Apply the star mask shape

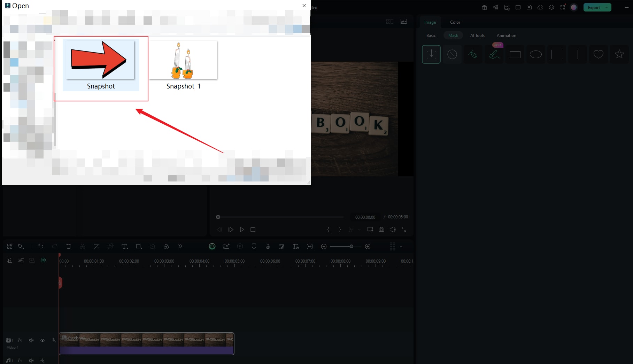pyautogui.click(x=619, y=54)
